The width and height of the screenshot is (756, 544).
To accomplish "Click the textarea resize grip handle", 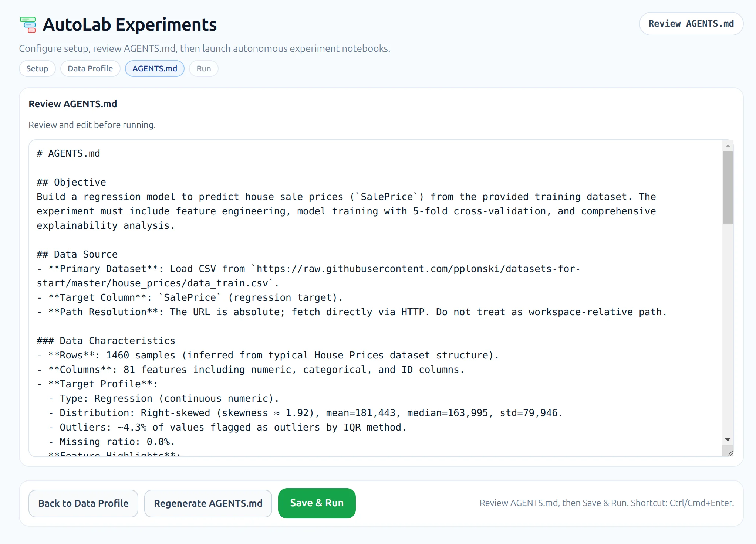I will click(730, 453).
